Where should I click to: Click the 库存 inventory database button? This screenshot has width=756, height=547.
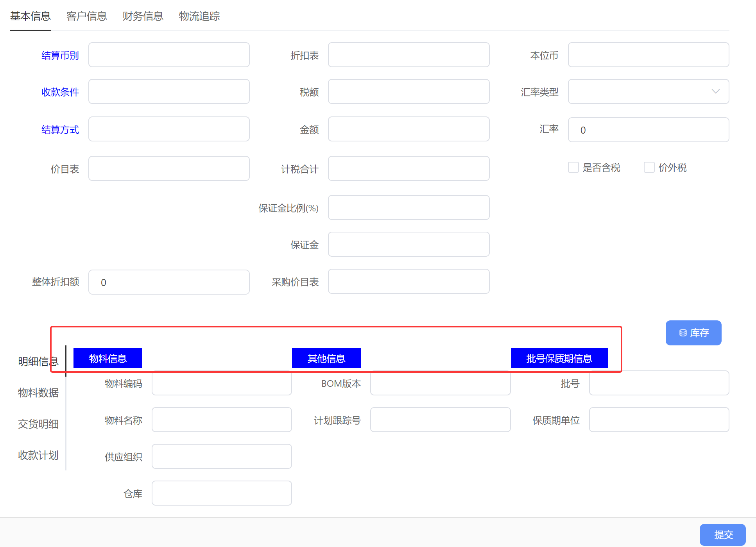pyautogui.click(x=693, y=333)
